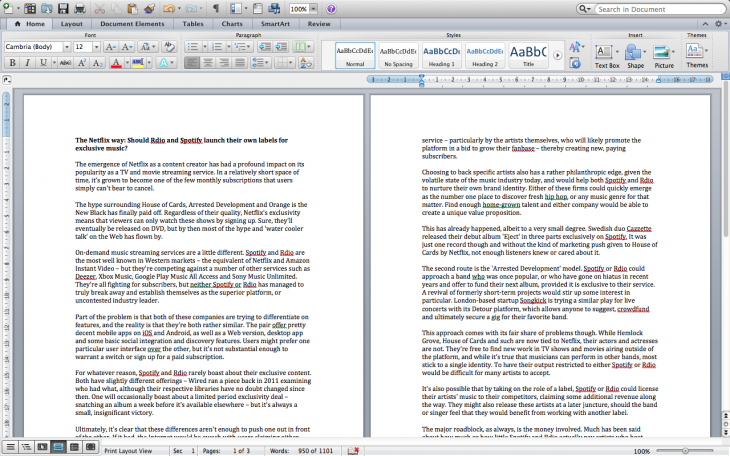This screenshot has height=456, width=730.
Task: Click the Open file folder icon
Action: pos(46,8)
